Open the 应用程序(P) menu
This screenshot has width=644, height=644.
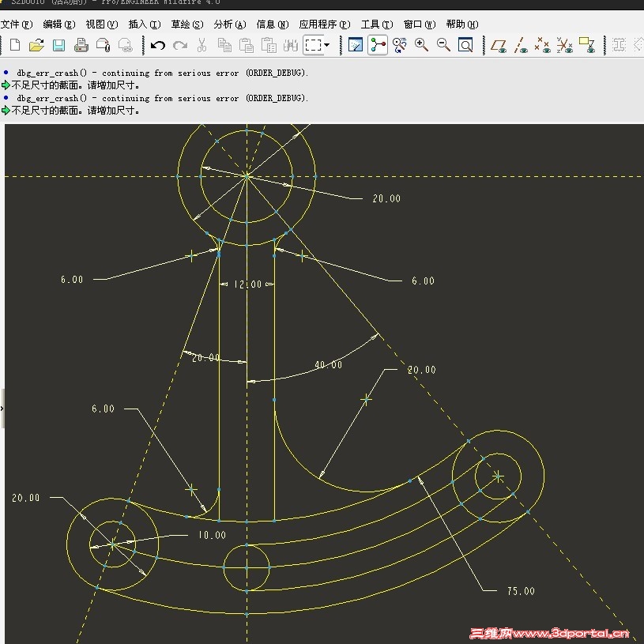click(x=325, y=24)
